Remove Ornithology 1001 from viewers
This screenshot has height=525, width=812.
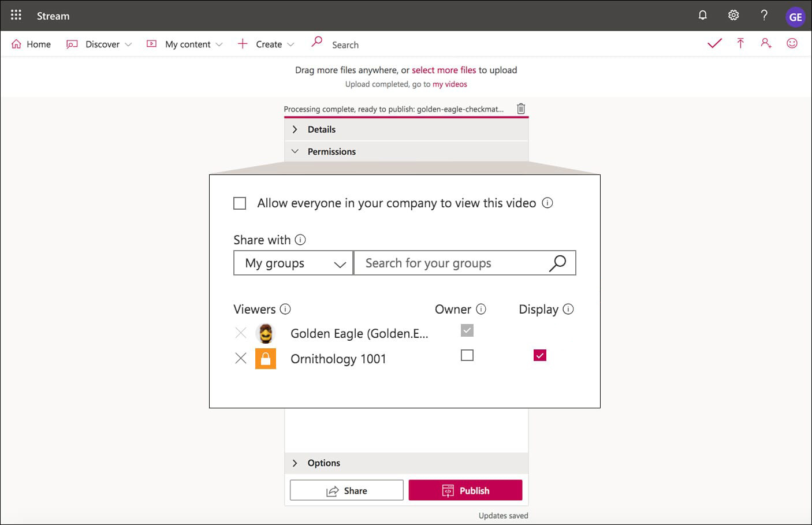[241, 359]
